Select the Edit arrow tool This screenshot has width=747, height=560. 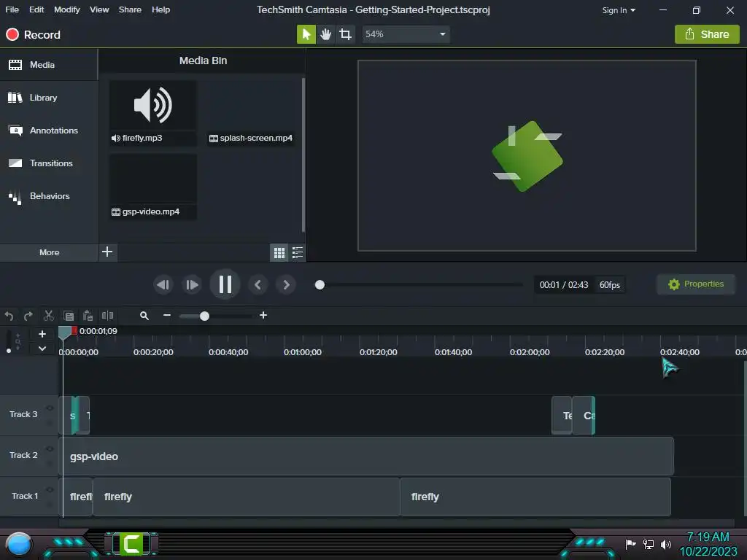pos(306,34)
